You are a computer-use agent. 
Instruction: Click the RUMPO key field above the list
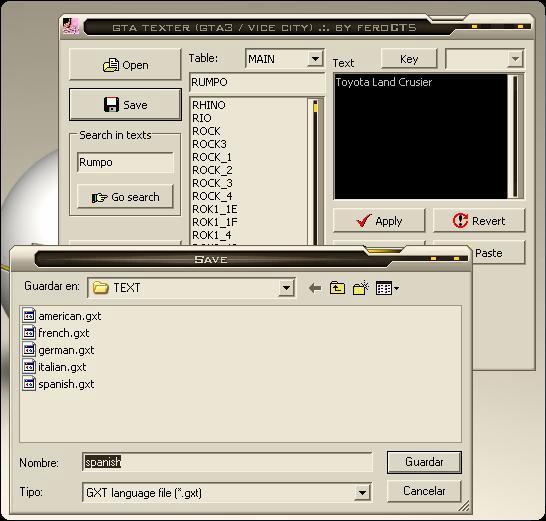[x=257, y=82]
